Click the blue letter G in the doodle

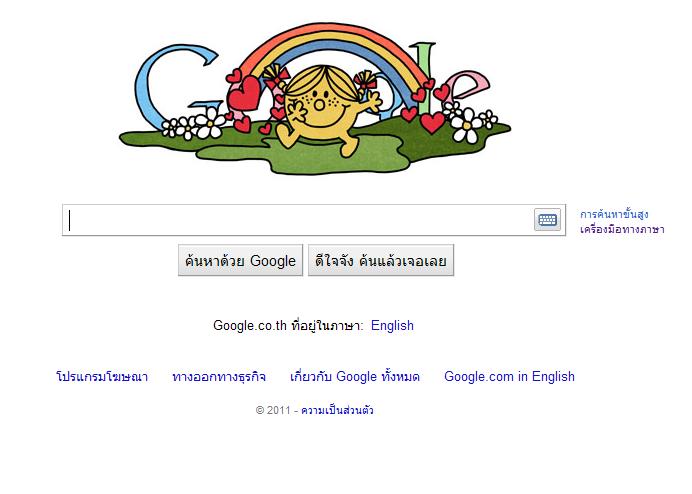click(174, 86)
